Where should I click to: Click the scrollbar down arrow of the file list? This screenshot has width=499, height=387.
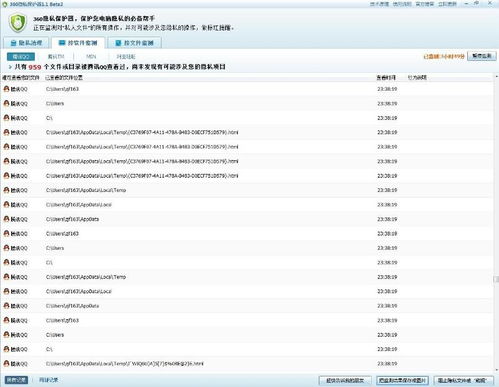[496, 370]
